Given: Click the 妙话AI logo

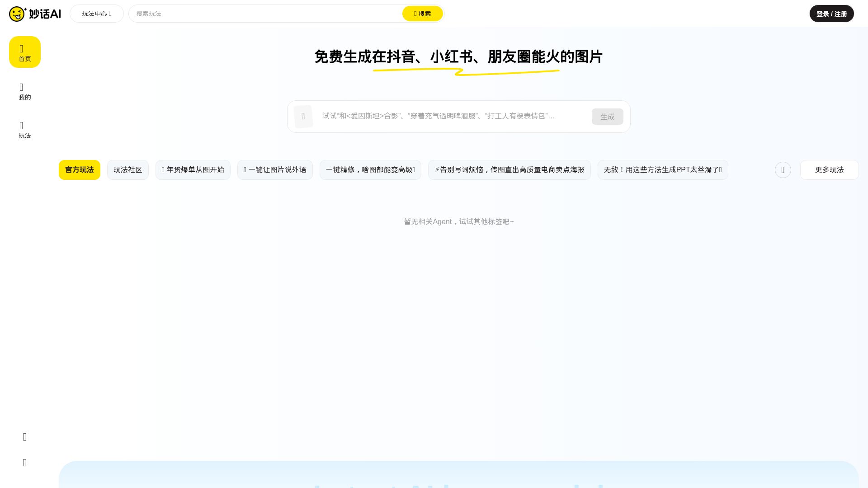Looking at the screenshot, I should coord(35,14).
